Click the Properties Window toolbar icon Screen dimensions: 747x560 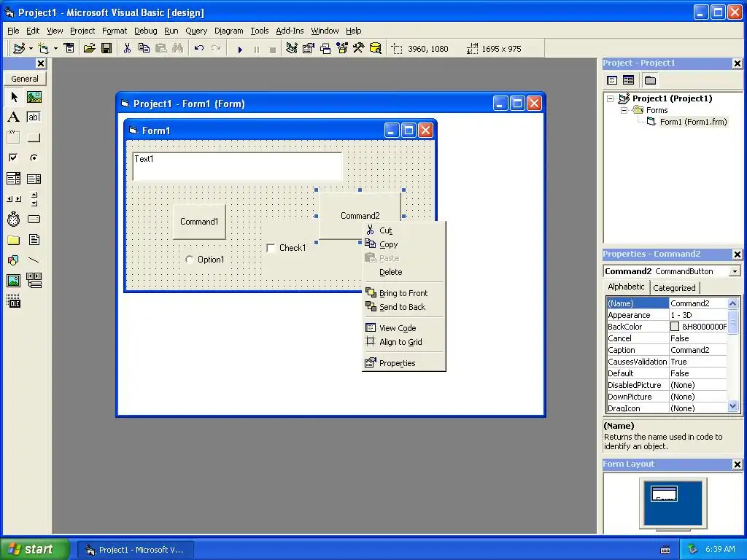pos(309,48)
